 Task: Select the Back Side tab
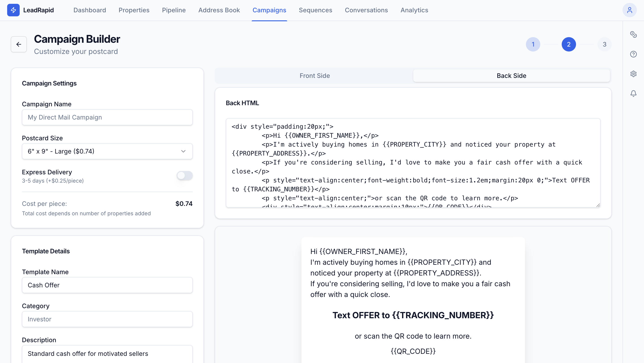pos(511,76)
